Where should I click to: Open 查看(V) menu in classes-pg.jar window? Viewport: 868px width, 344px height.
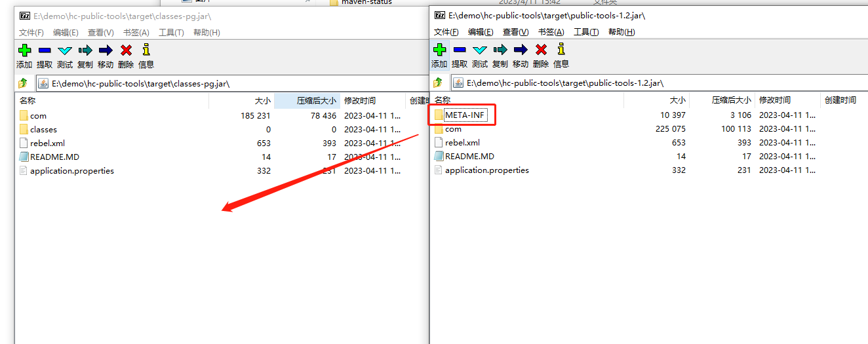click(x=101, y=32)
